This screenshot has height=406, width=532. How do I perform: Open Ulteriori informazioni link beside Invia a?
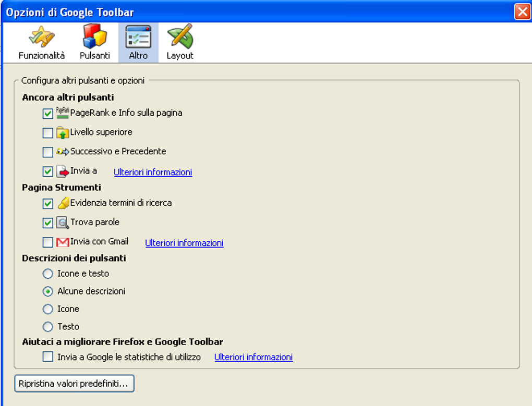point(153,172)
